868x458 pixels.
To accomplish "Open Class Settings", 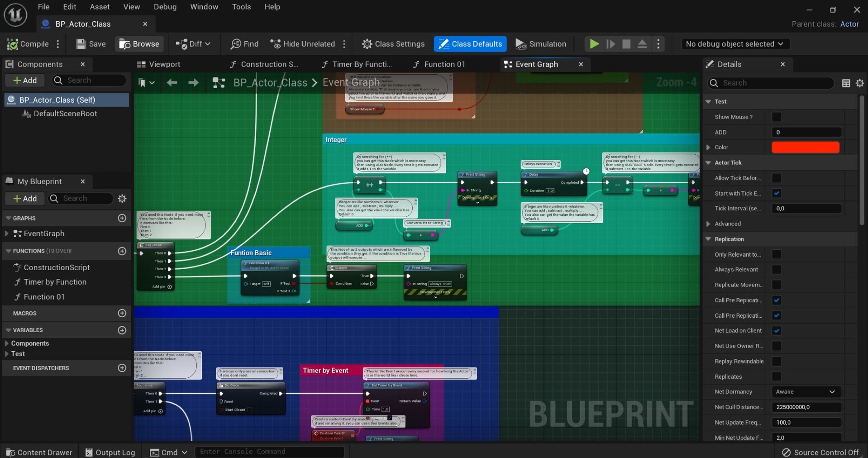I will tap(393, 44).
